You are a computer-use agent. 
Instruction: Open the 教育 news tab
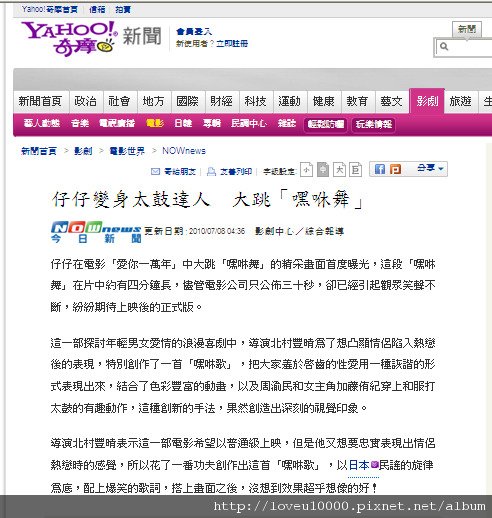tap(357, 101)
